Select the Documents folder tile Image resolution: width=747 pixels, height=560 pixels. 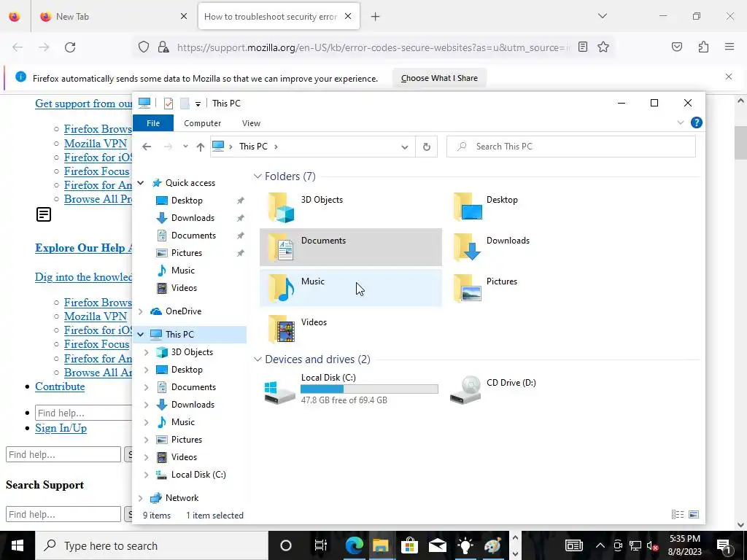coord(351,247)
